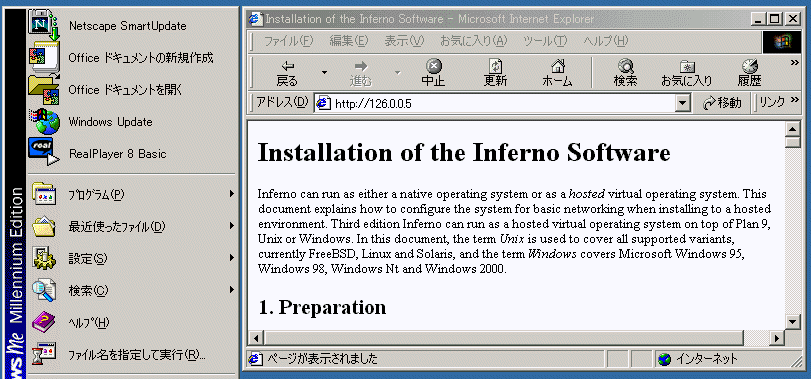Click the vertical scrollbar up arrow
Screen dimensions: 811x379
coord(792,129)
